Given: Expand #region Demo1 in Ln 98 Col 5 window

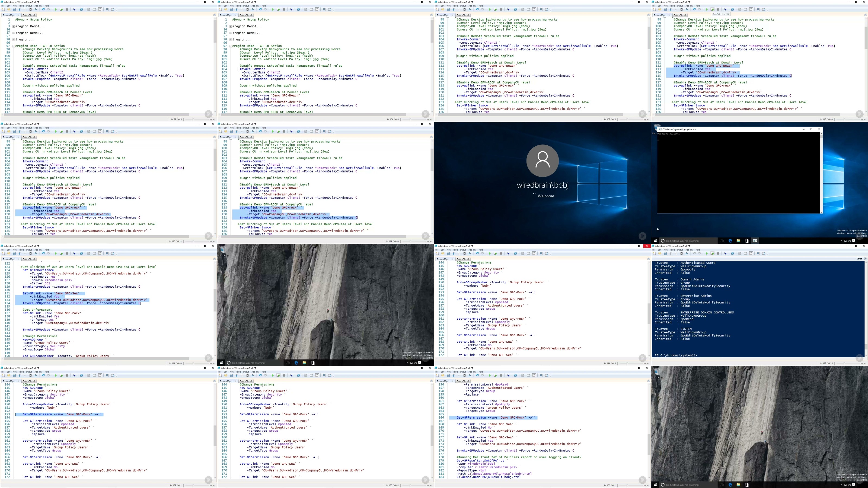Looking at the screenshot, I should coord(14,26).
